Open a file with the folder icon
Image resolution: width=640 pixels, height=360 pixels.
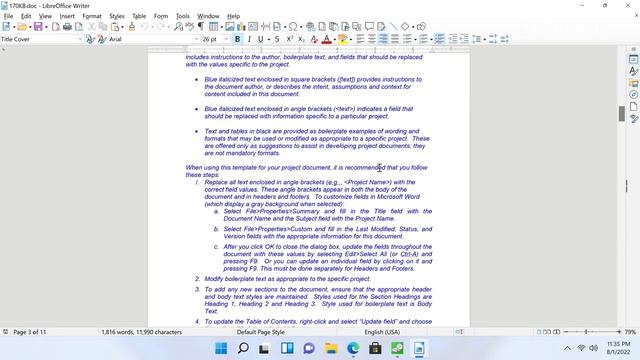pyautogui.click(x=22, y=27)
